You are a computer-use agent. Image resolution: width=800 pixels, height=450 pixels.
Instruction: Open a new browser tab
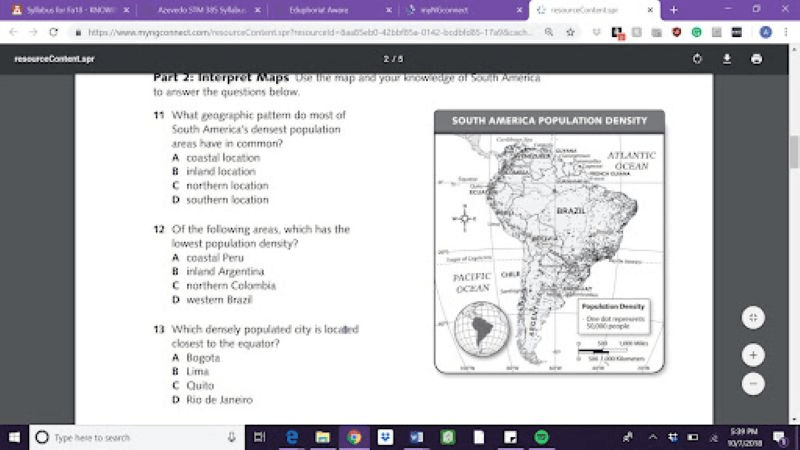click(x=673, y=9)
